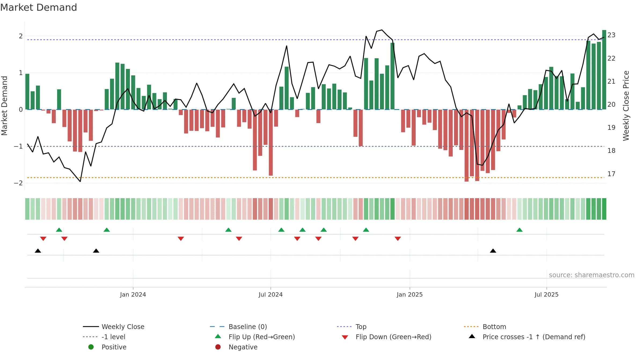Click the tallest green bar at chart's end
The width and height of the screenshot is (644, 362).
point(604,70)
